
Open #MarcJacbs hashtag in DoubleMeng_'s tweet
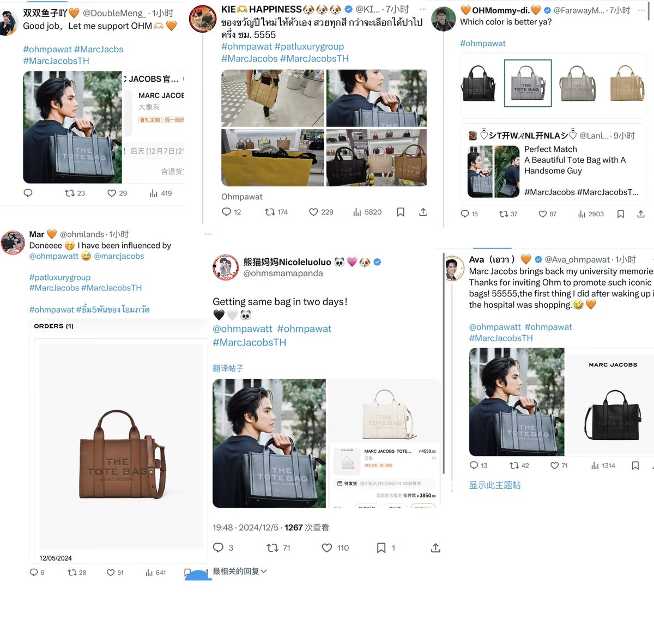point(99,49)
